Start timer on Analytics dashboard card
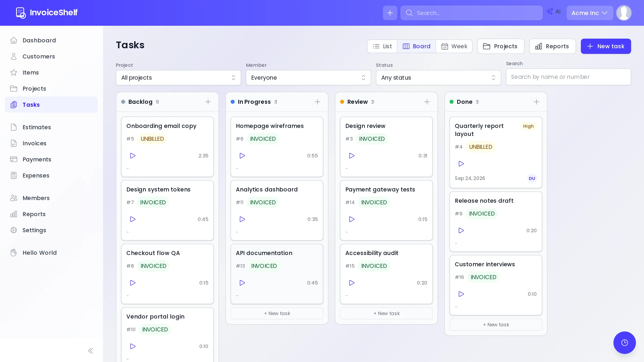This screenshot has height=362, width=644. point(242,219)
